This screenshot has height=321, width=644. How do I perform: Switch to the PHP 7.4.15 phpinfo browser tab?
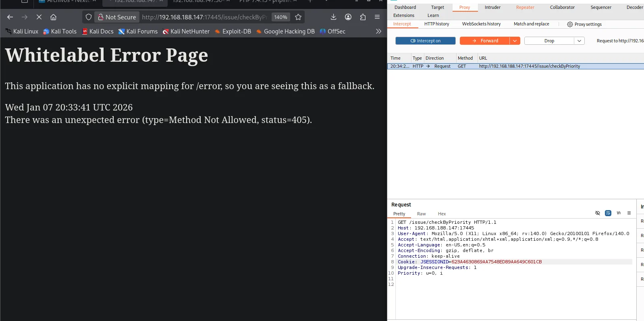coord(268,2)
